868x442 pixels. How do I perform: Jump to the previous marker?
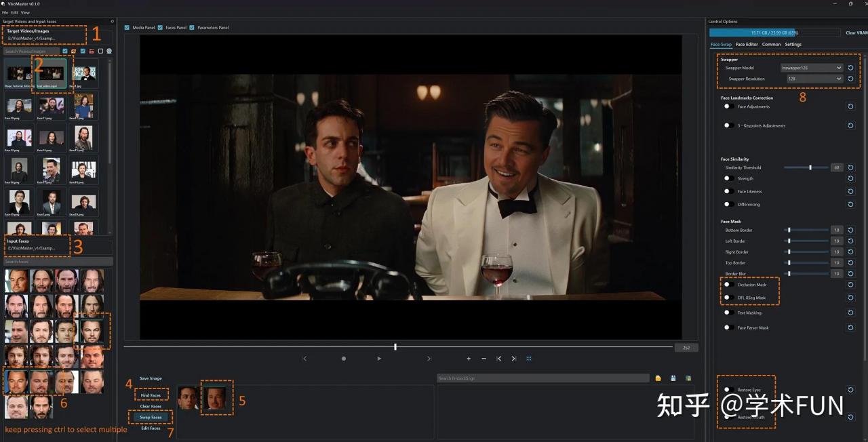pos(499,359)
